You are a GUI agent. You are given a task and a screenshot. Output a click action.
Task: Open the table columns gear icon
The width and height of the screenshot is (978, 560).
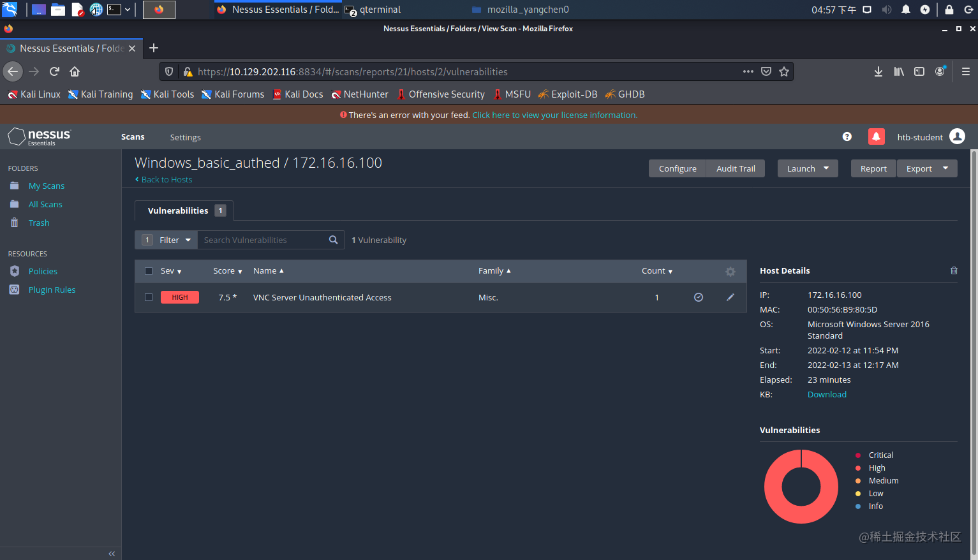[x=730, y=270]
